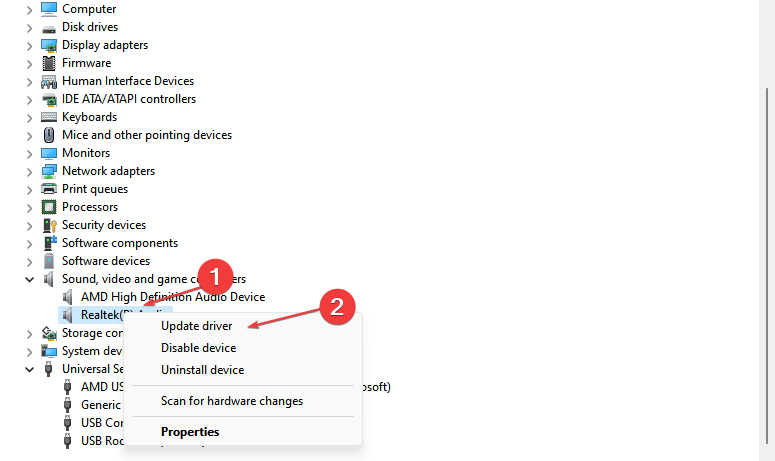This screenshot has height=461, width=775.
Task: Open Properties from the context menu
Action: (190, 432)
